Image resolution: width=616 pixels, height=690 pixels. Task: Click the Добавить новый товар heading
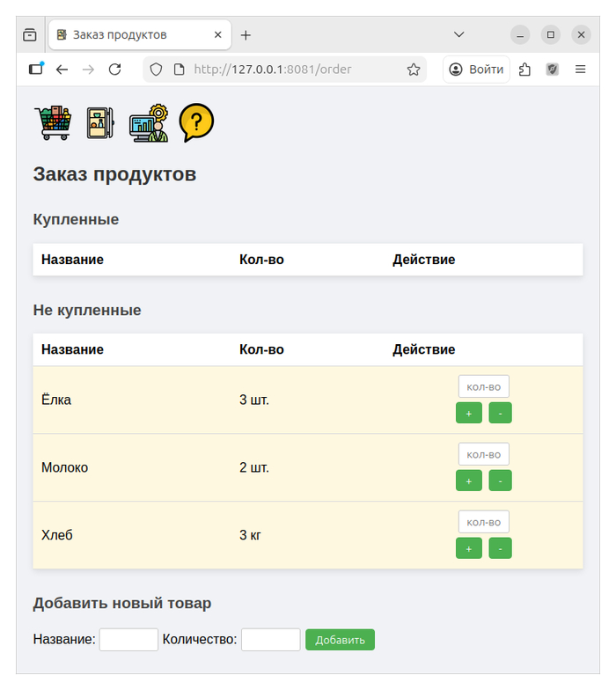click(x=122, y=604)
